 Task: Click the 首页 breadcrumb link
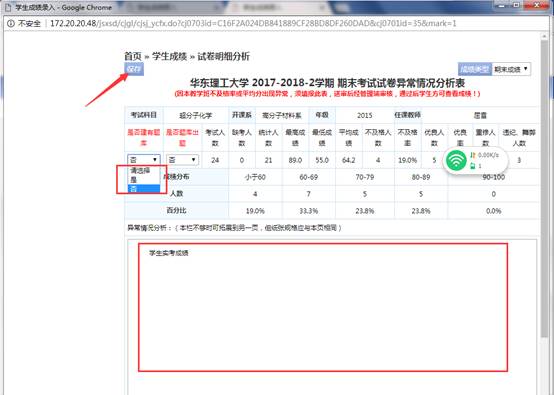[x=133, y=56]
